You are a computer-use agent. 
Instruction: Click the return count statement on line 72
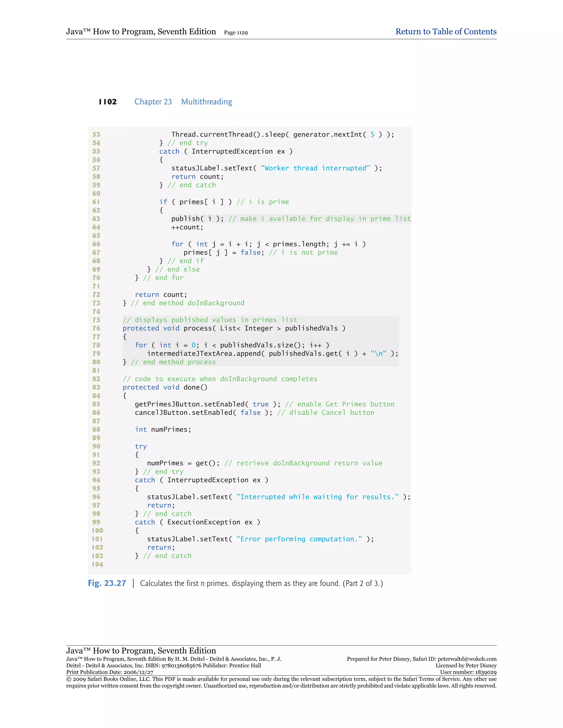pyautogui.click(x=161, y=295)
